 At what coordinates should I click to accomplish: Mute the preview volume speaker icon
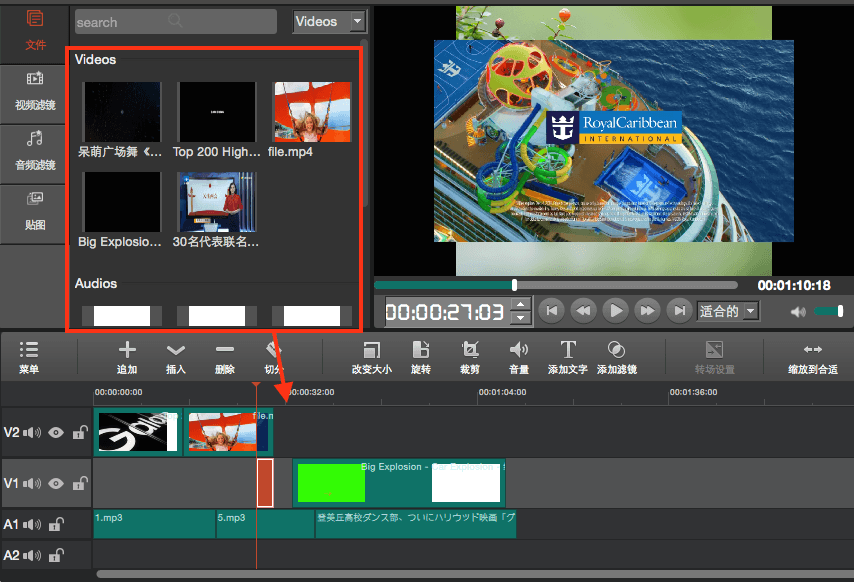click(798, 311)
